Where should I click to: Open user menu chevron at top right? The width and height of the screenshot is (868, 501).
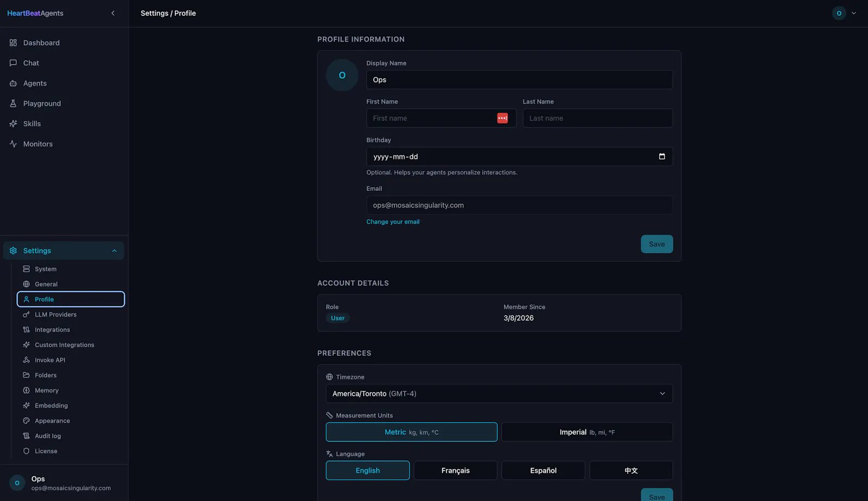(x=854, y=13)
